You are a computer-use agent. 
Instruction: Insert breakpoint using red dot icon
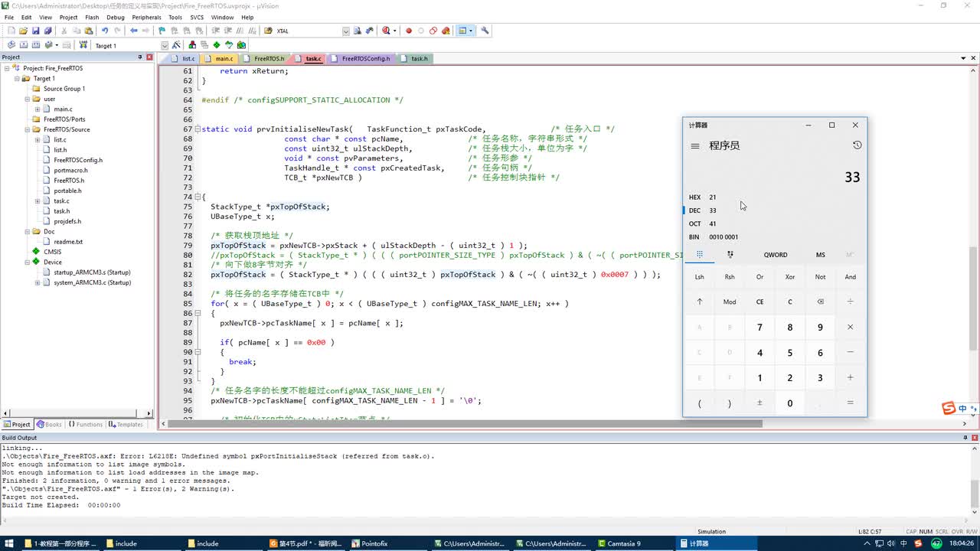pos(408,31)
